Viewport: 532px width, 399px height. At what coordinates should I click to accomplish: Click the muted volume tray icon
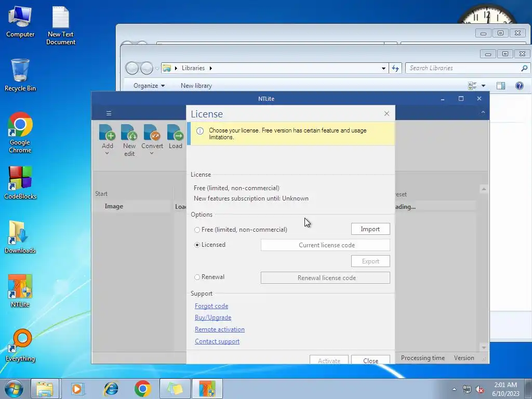coord(480,390)
